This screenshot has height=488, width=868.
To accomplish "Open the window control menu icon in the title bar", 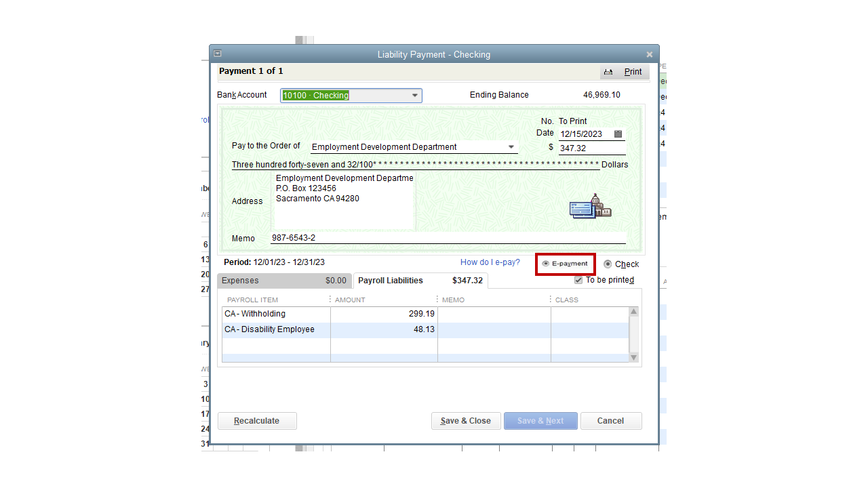I will pos(217,54).
